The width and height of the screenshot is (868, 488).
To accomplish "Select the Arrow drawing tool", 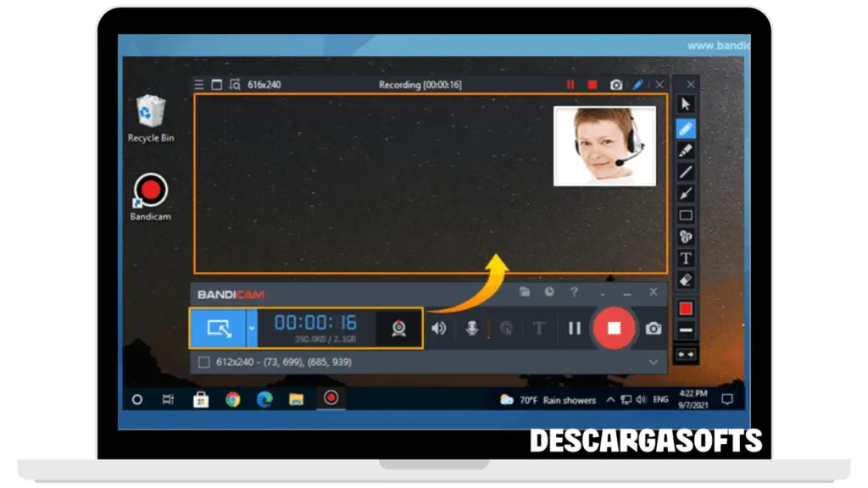I will pyautogui.click(x=686, y=193).
